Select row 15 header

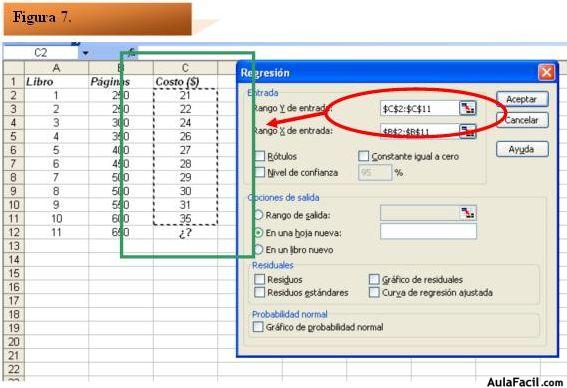point(13,273)
